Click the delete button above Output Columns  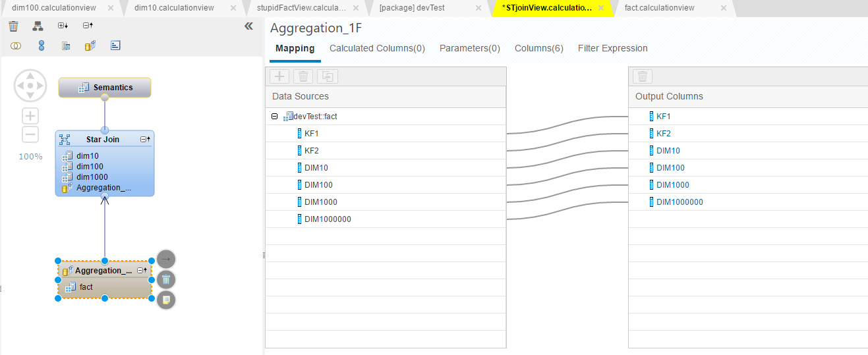pos(643,76)
